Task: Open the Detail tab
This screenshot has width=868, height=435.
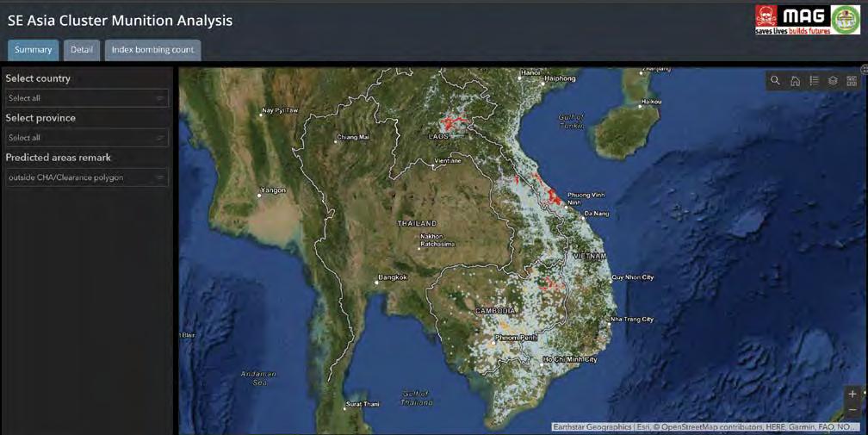Action: click(x=82, y=50)
